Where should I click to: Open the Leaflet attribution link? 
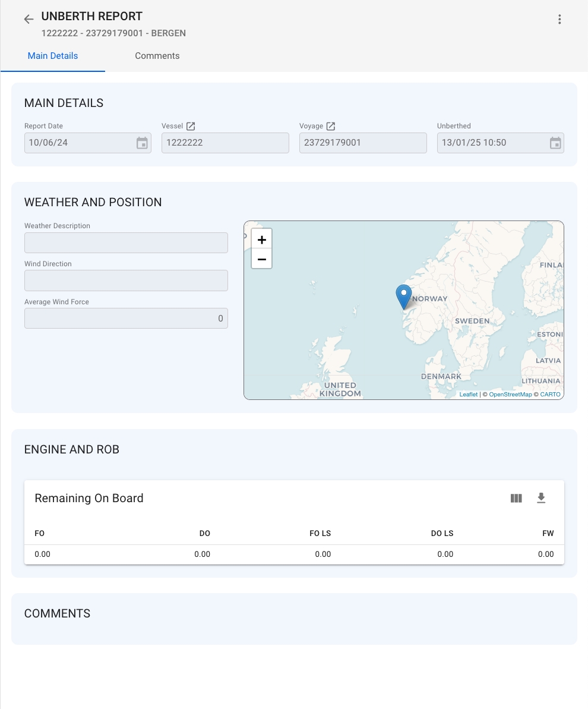(x=468, y=395)
